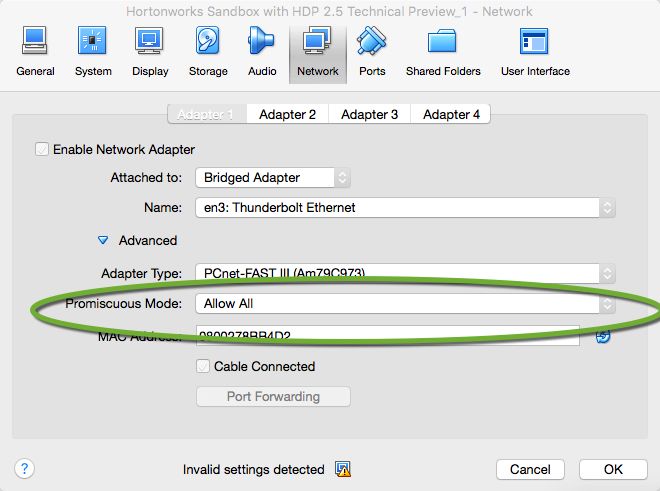Click the Port Forwarding button
This screenshot has height=491, width=660.
(x=273, y=396)
